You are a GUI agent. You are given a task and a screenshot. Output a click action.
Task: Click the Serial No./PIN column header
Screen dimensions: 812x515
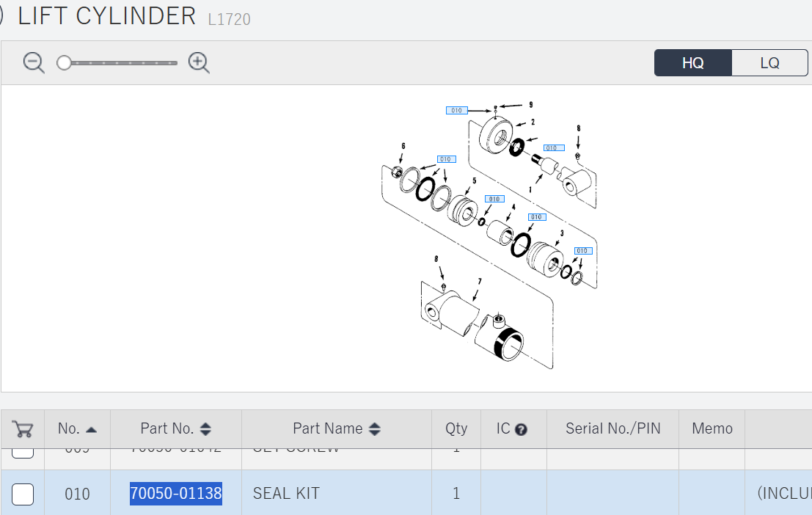pos(612,429)
